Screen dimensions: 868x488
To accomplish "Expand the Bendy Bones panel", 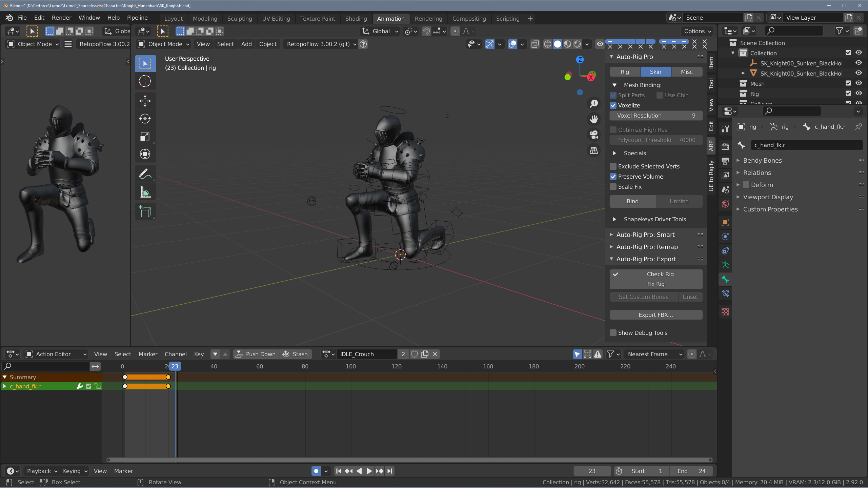I will (762, 161).
